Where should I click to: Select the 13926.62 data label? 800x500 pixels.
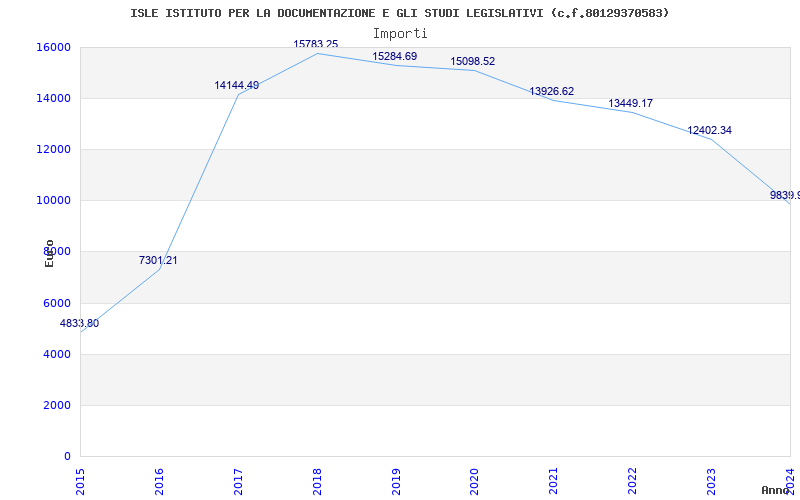552,91
